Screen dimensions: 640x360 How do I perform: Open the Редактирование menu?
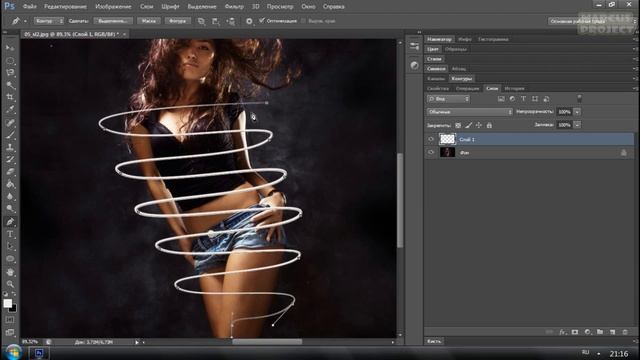[x=65, y=7]
